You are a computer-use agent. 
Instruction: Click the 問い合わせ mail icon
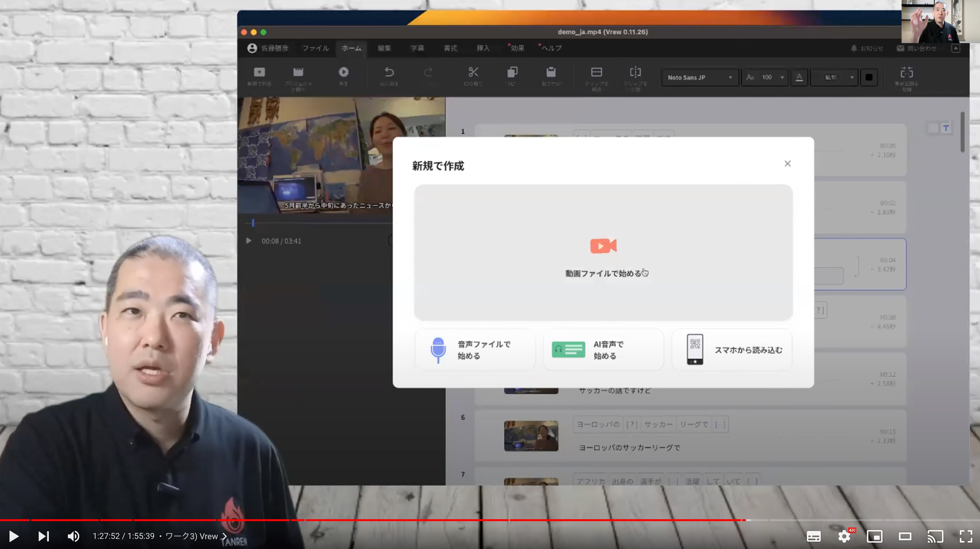(900, 48)
